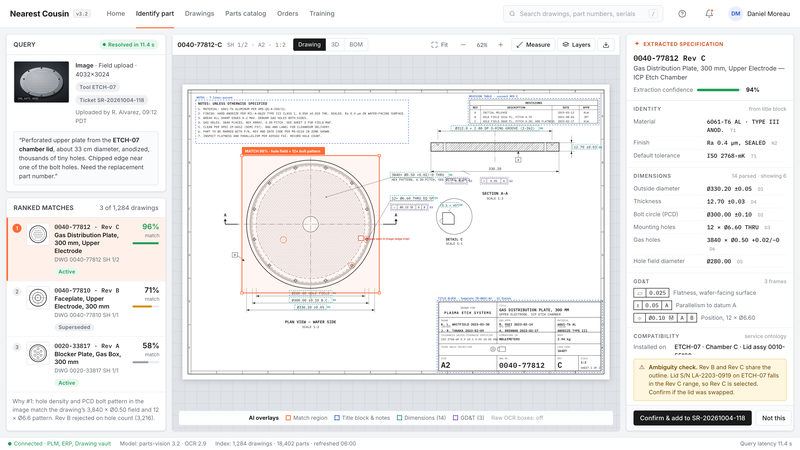The height and width of the screenshot is (450, 800).
Task: Click the Superseded status badge
Action: tap(74, 328)
